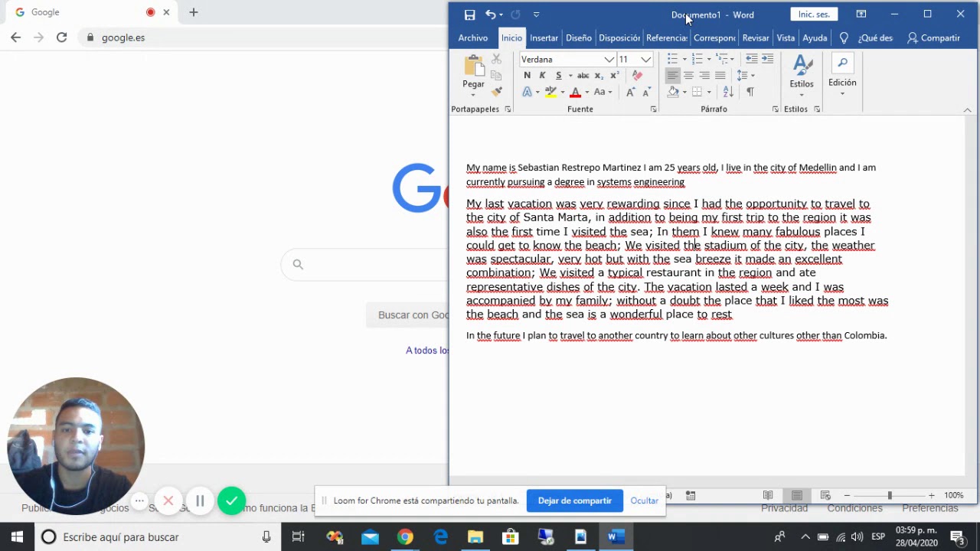This screenshot has height=551, width=980.
Task: Clear all formatting with the eraser icon
Action: click(637, 75)
